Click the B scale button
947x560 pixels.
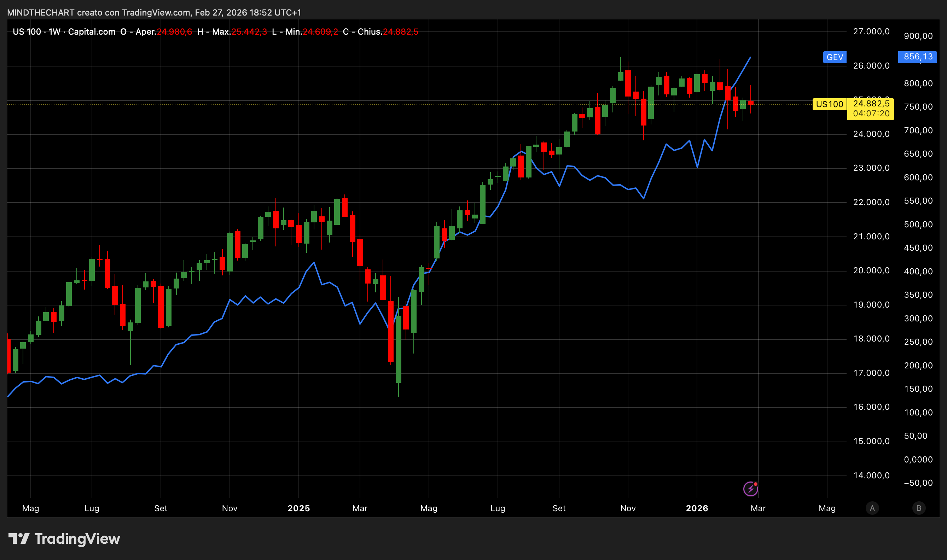tap(919, 508)
